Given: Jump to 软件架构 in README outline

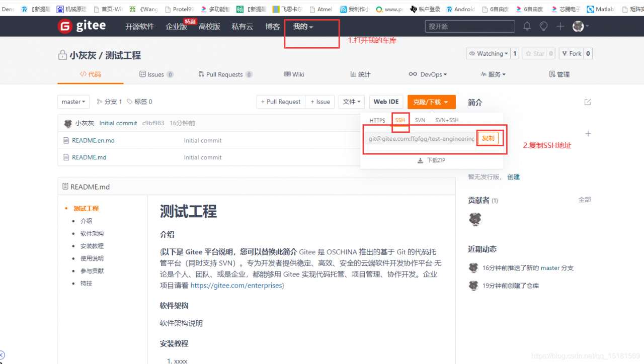Looking at the screenshot, I should [x=92, y=234].
